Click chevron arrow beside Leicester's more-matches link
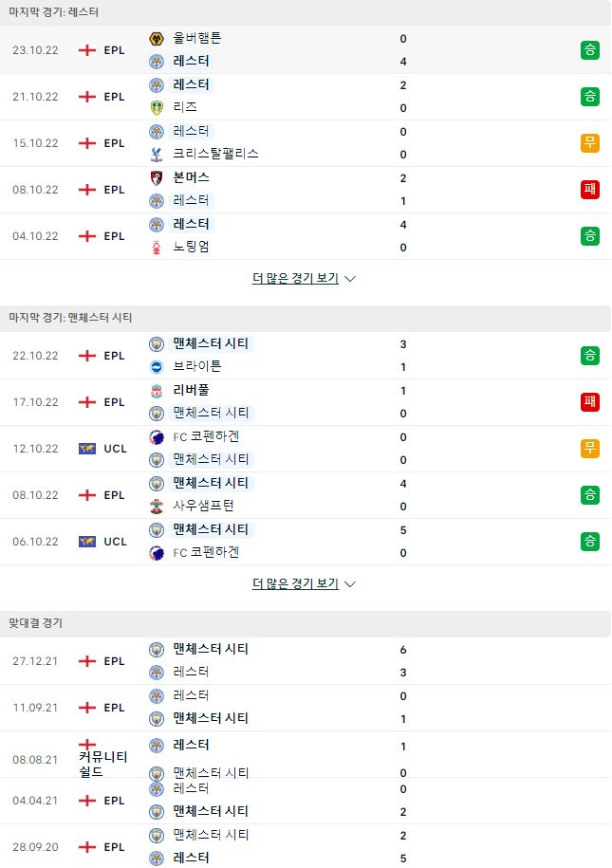This screenshot has width=612, height=868. pos(350,279)
